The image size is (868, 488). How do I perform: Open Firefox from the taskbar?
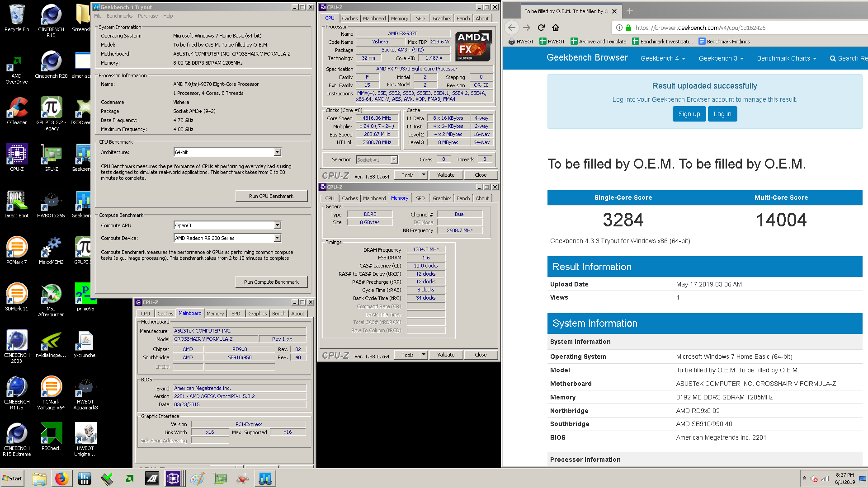[x=61, y=479]
